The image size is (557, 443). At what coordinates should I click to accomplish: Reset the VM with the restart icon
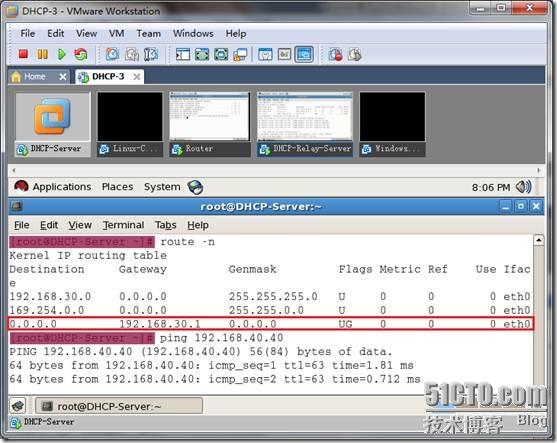click(x=81, y=54)
